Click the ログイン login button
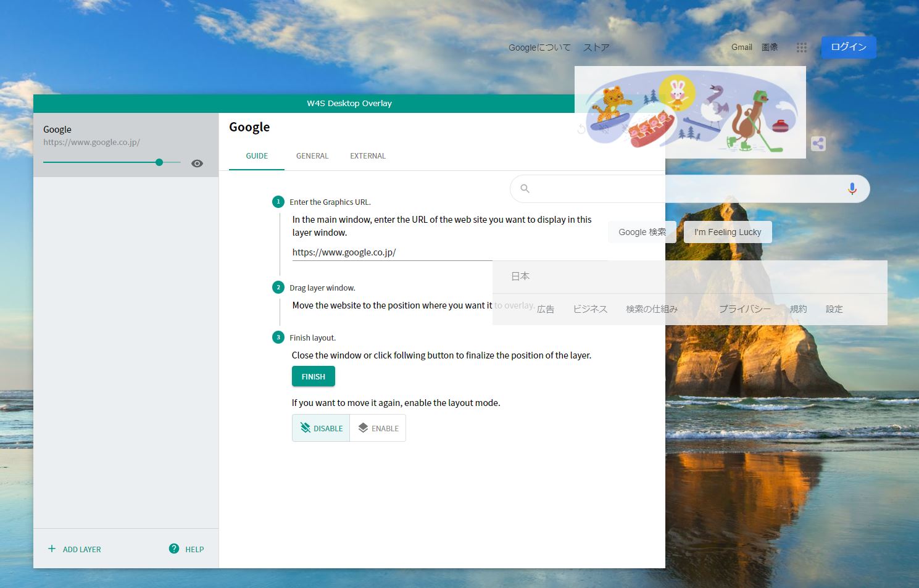The height and width of the screenshot is (588, 919). click(849, 47)
